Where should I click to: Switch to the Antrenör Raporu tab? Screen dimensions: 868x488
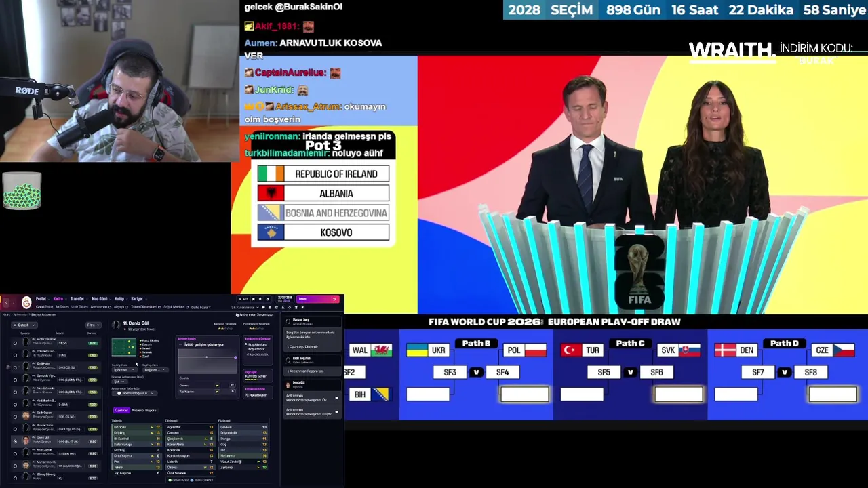pos(144,410)
